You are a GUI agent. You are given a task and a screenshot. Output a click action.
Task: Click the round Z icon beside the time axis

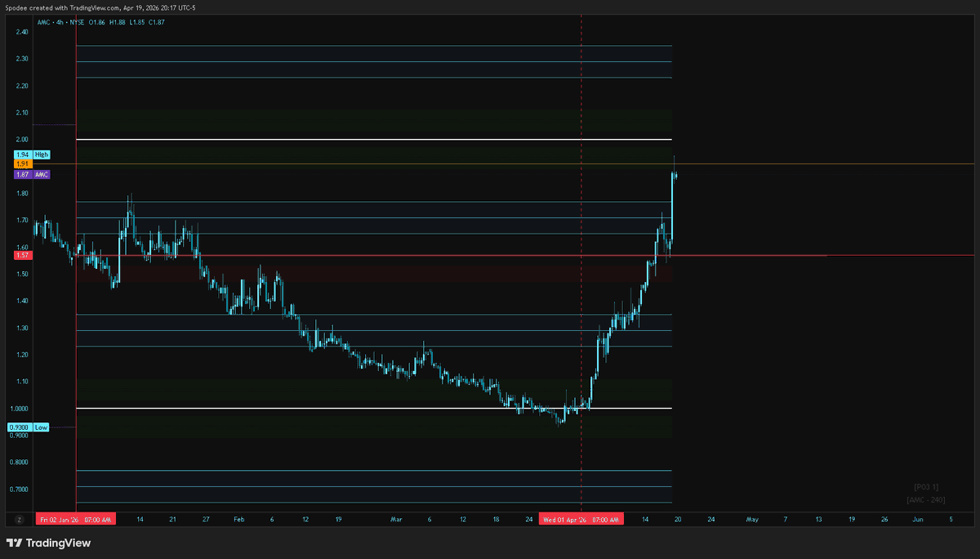pyautogui.click(x=19, y=519)
